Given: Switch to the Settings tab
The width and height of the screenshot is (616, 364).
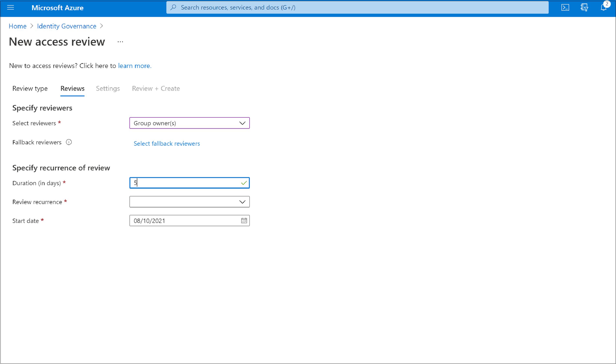Looking at the screenshot, I should 108,88.
